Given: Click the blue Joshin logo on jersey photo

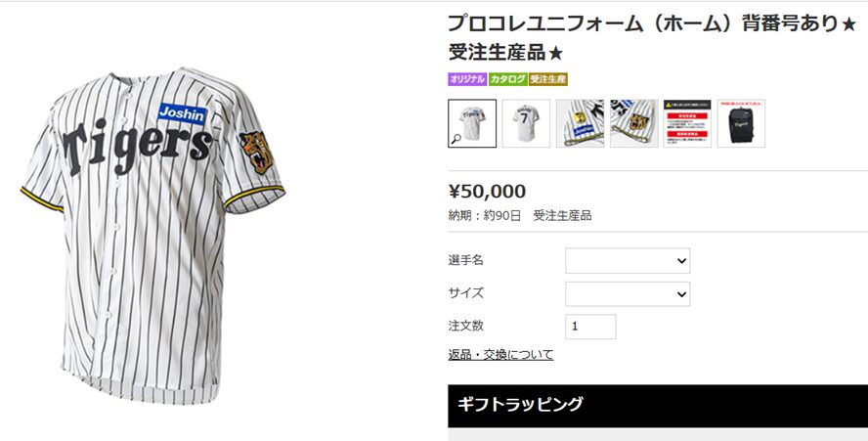Looking at the screenshot, I should [182, 114].
